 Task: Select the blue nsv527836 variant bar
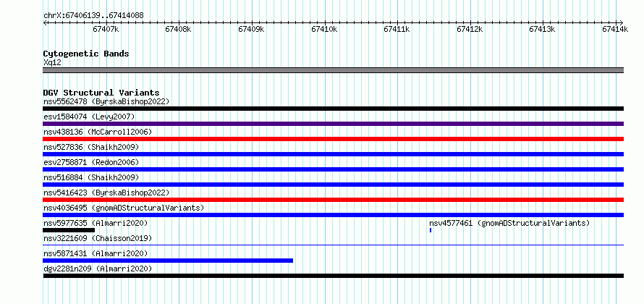click(333, 154)
